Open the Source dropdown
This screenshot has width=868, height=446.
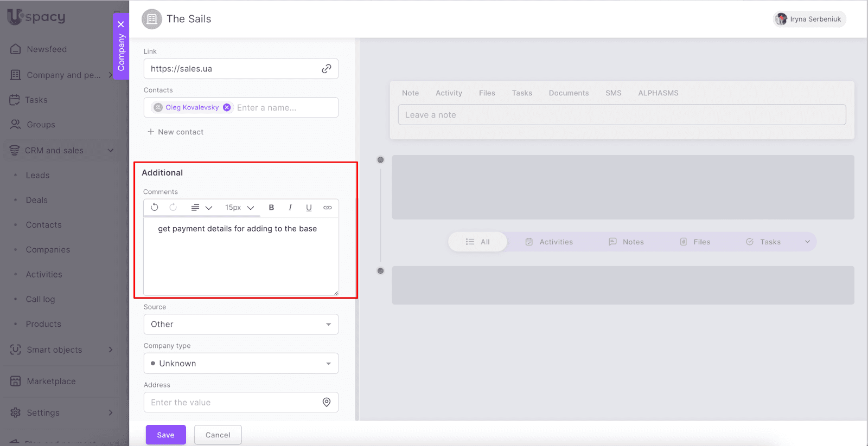[x=241, y=324]
